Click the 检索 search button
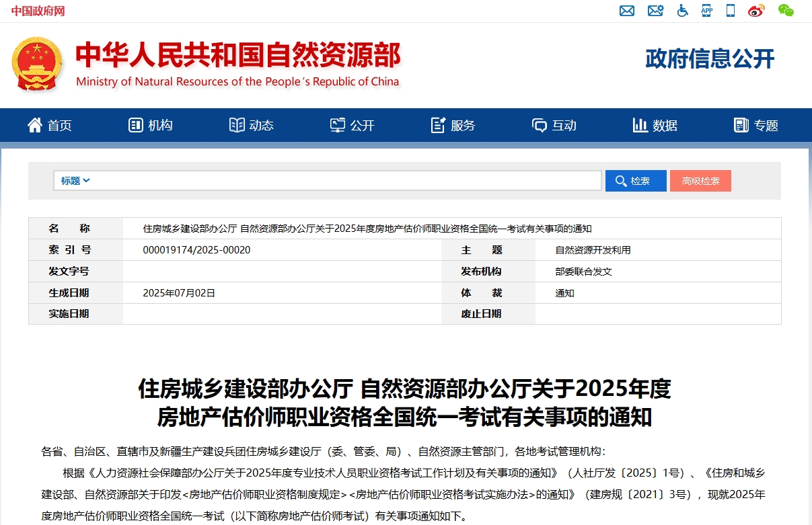This screenshot has width=812, height=525. pyautogui.click(x=636, y=181)
